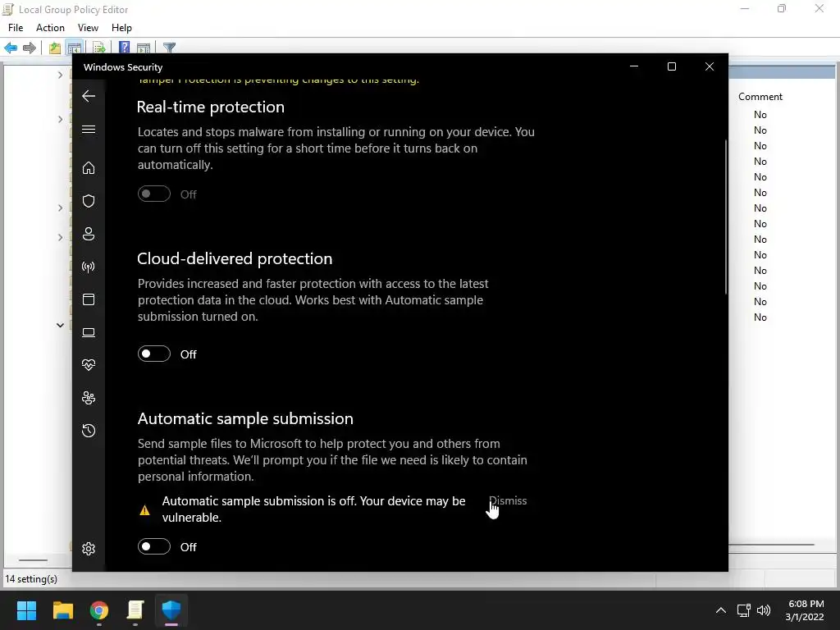Click the Cloud-delivered protection heading
Screen dimensions: 840x630
pyautogui.click(x=235, y=258)
